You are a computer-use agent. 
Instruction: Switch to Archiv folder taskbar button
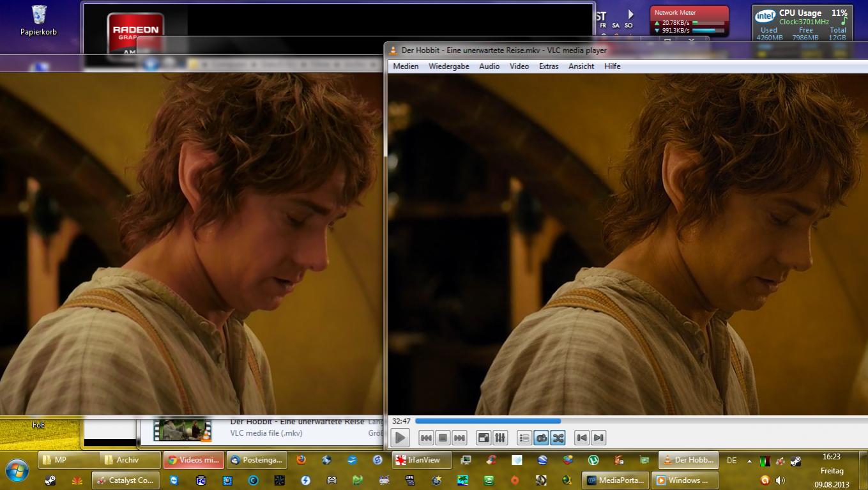[x=130, y=460]
